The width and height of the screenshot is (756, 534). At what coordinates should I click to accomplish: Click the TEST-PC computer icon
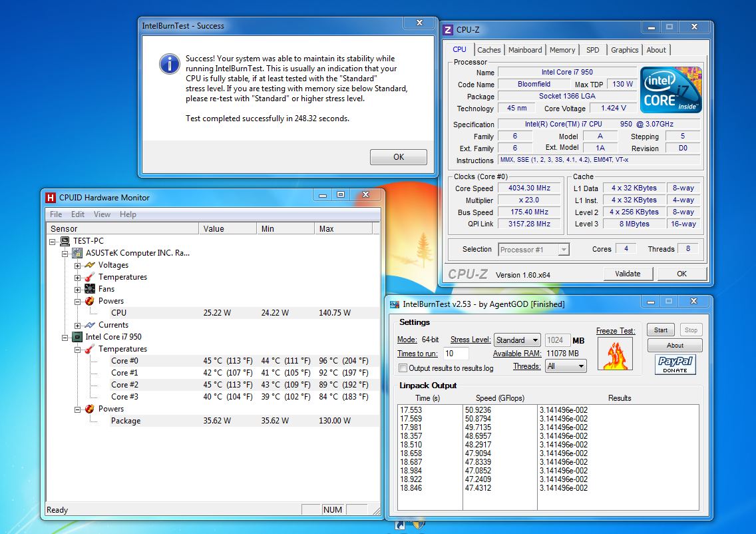[x=65, y=241]
